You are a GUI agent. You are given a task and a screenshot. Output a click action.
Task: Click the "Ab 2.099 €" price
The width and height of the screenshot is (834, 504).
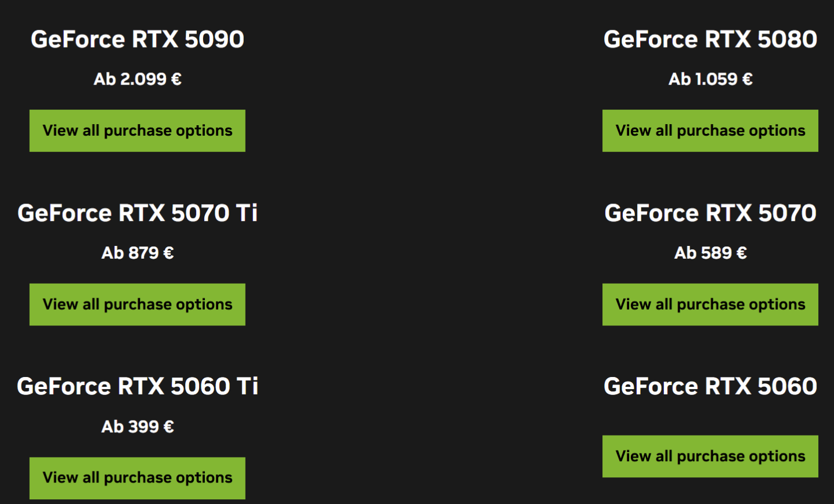138,79
